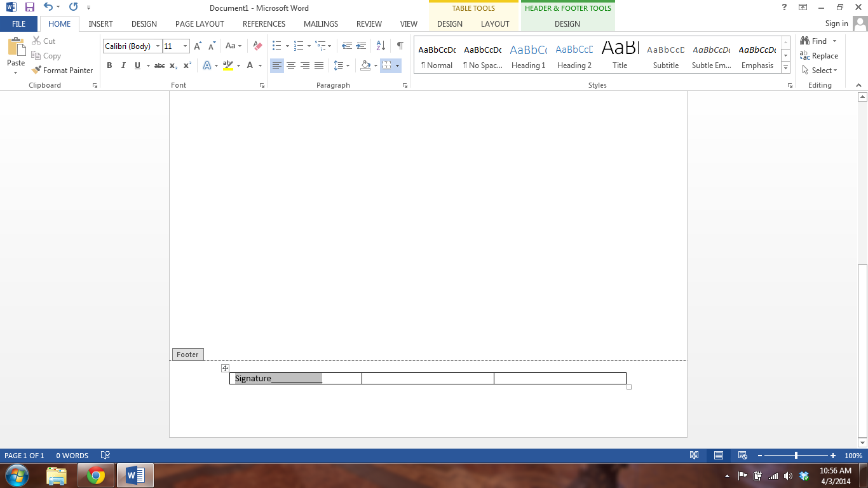Viewport: 868px width, 488px height.
Task: Apply Heading 1 style
Action: point(529,56)
